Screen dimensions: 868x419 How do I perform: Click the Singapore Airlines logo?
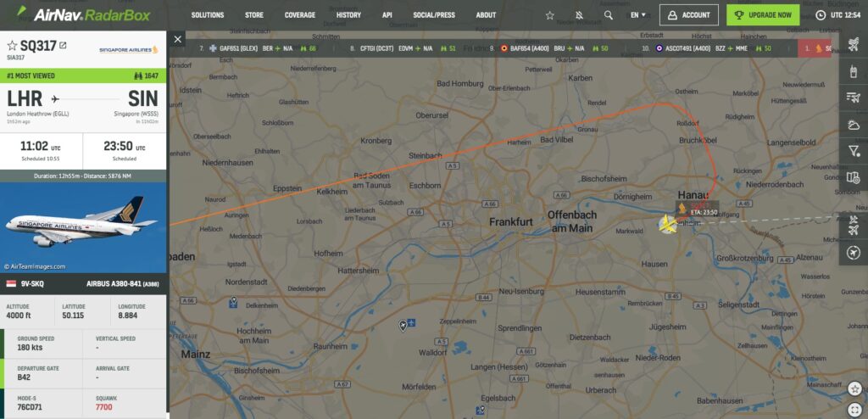pos(129,50)
